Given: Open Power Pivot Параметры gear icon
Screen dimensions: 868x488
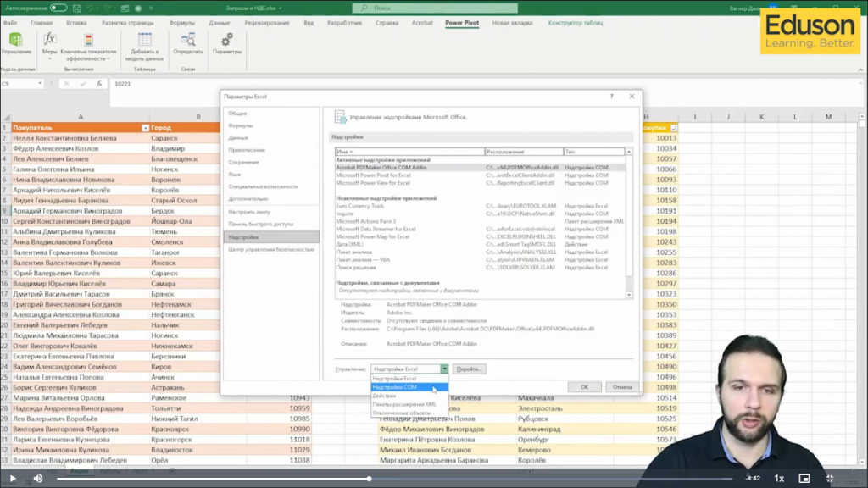Looking at the screenshot, I should pos(227,40).
